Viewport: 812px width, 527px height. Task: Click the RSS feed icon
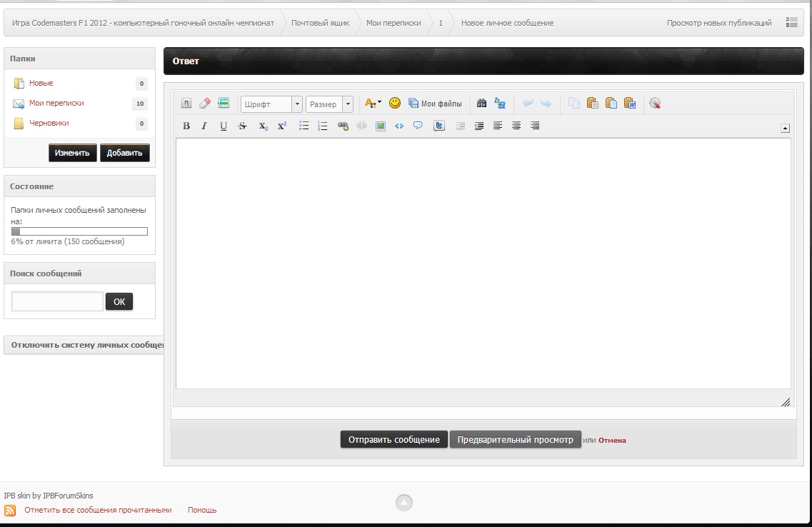[x=10, y=511]
